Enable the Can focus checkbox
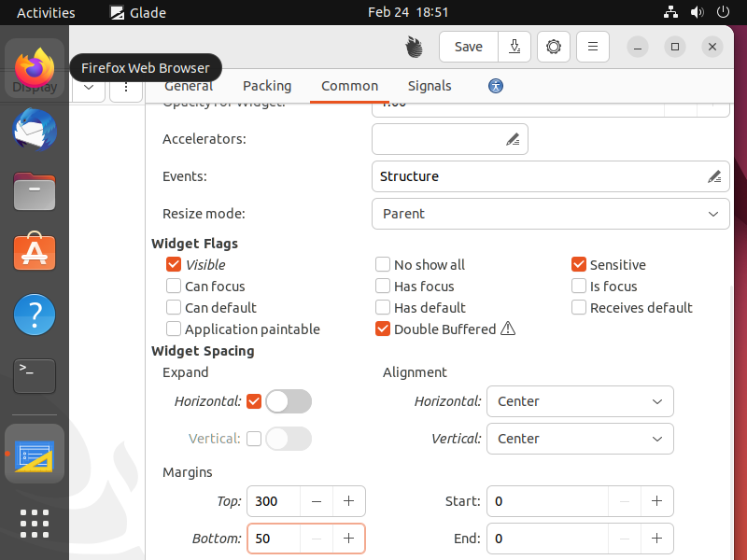The image size is (747, 560). click(174, 287)
